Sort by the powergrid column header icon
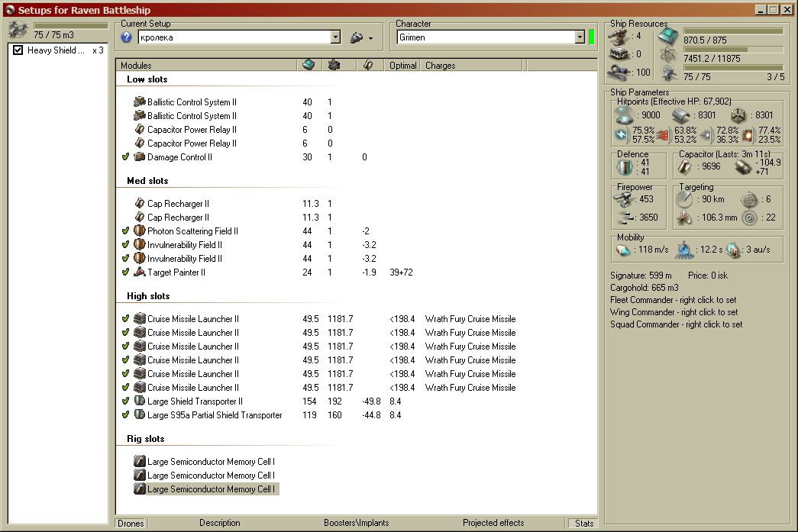798x532 pixels. [x=334, y=65]
